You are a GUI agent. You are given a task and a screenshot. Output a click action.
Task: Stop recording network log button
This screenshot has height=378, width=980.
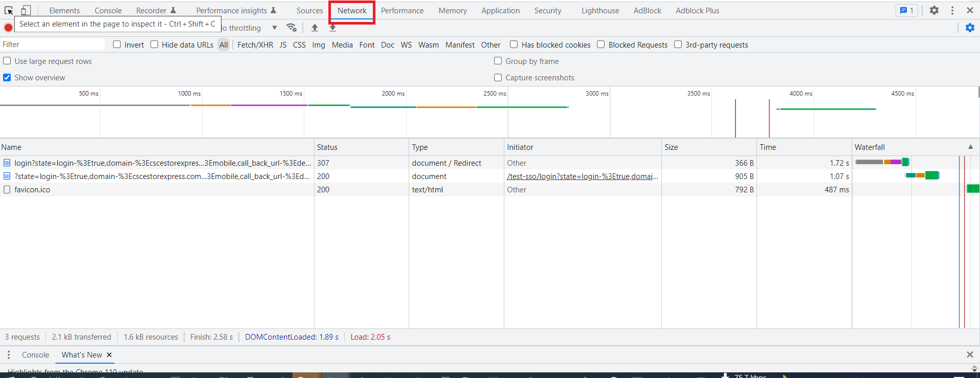pos(8,28)
